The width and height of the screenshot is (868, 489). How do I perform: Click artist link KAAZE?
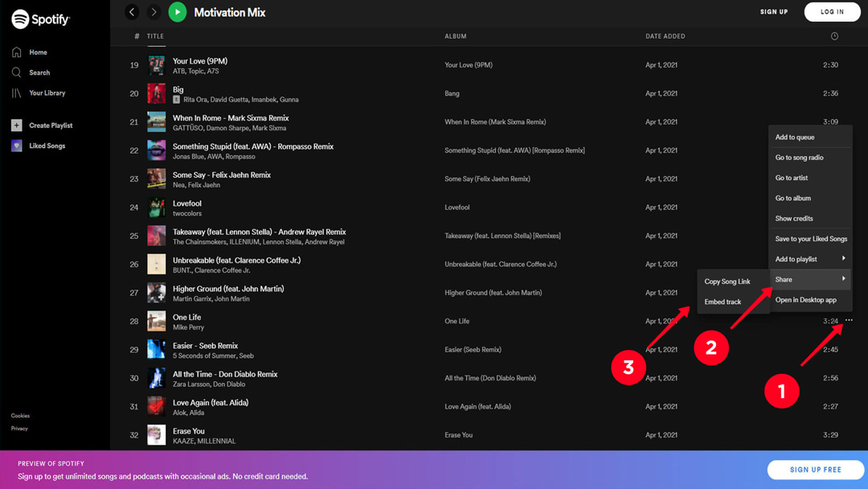point(182,442)
